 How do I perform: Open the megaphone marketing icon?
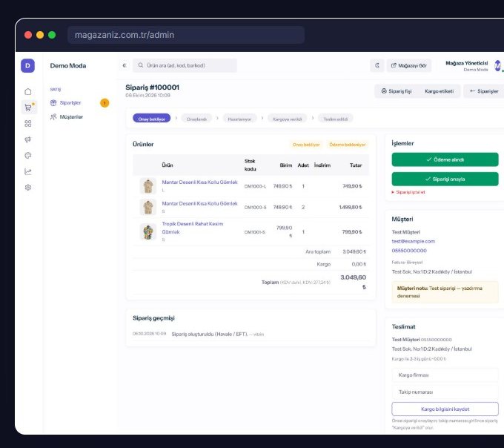point(28,139)
